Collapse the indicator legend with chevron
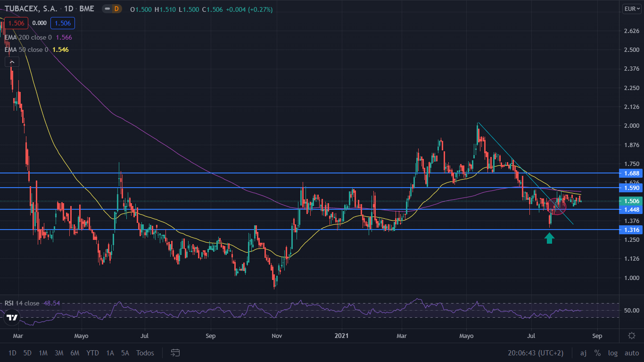This screenshot has height=362, width=644. pyautogui.click(x=12, y=62)
